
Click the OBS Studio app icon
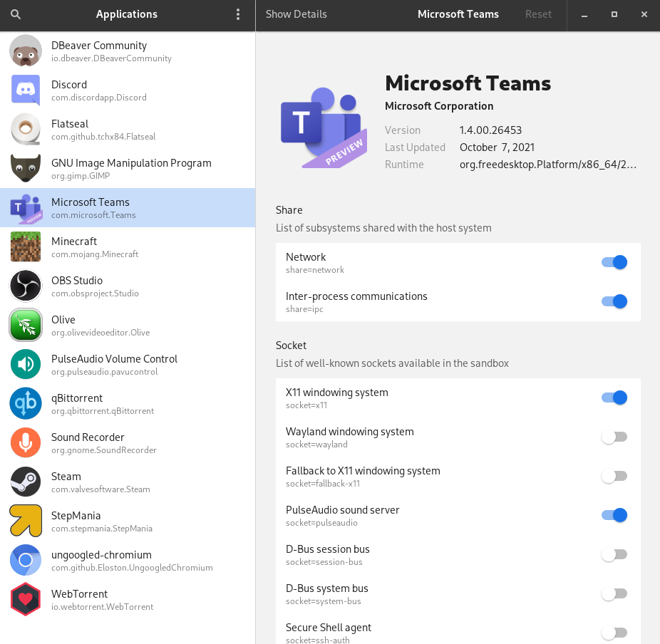26,286
